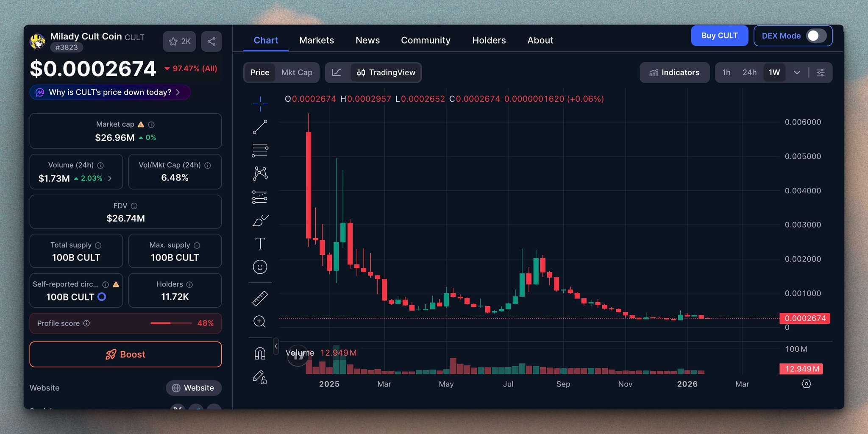The width and height of the screenshot is (868, 434).
Task: Open chart axis settings gear
Action: [x=807, y=384]
